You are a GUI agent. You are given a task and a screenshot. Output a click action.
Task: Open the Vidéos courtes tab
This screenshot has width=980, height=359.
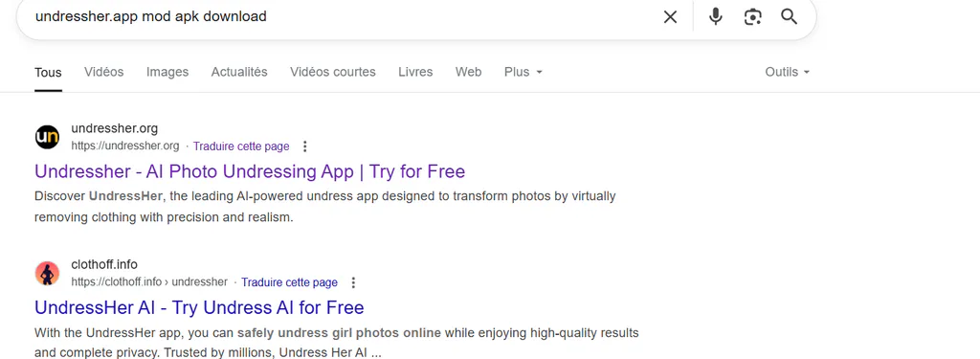click(x=332, y=72)
